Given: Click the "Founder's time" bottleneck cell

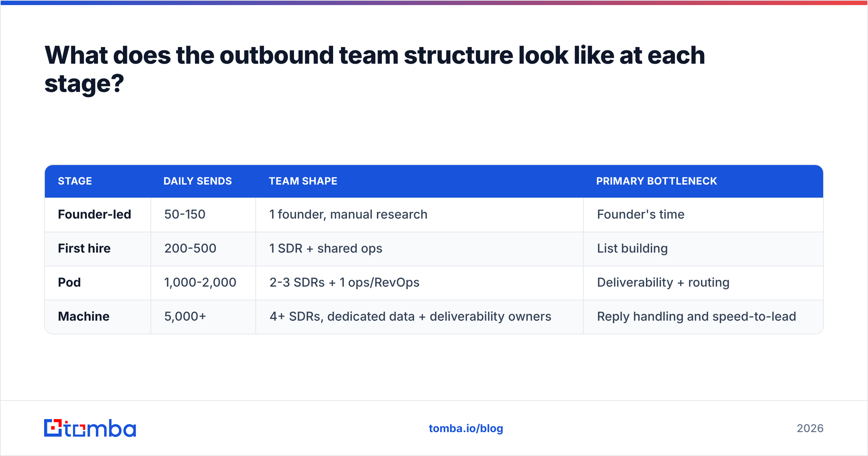Looking at the screenshot, I should (703, 215).
